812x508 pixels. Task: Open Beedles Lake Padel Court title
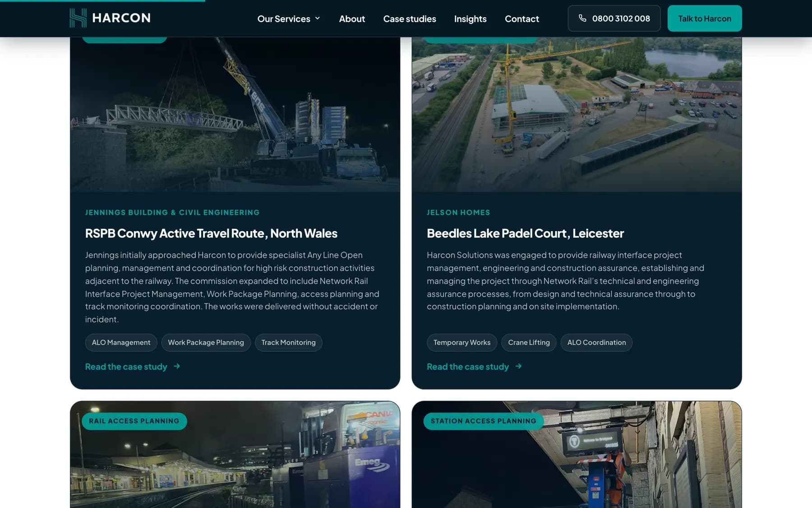pyautogui.click(x=525, y=233)
